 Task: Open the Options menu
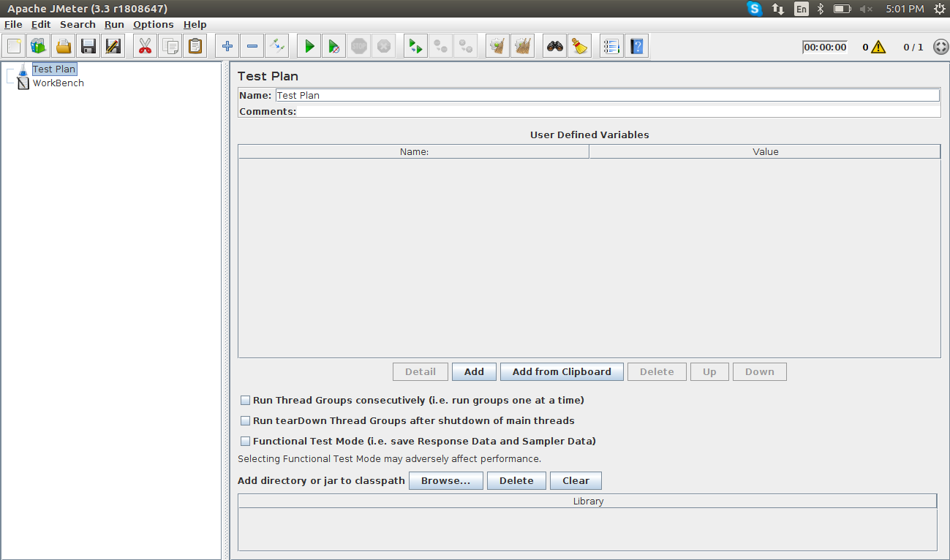pos(154,24)
